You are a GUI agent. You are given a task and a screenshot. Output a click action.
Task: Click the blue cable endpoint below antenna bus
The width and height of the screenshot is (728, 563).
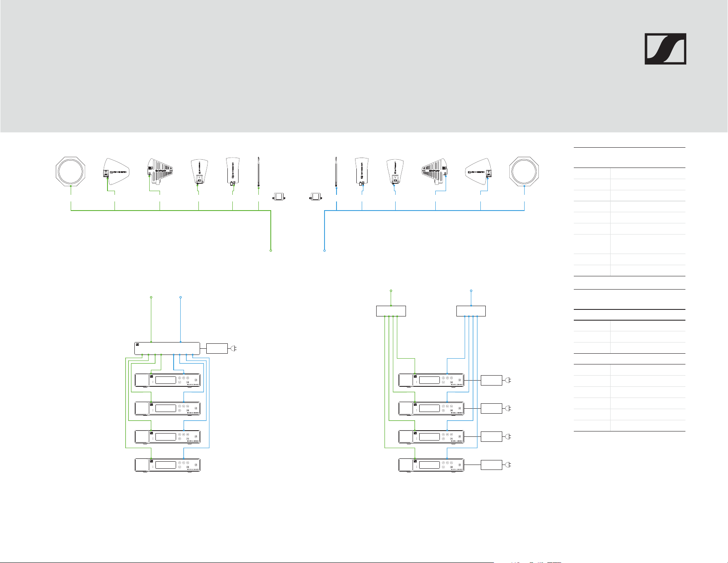(x=325, y=251)
